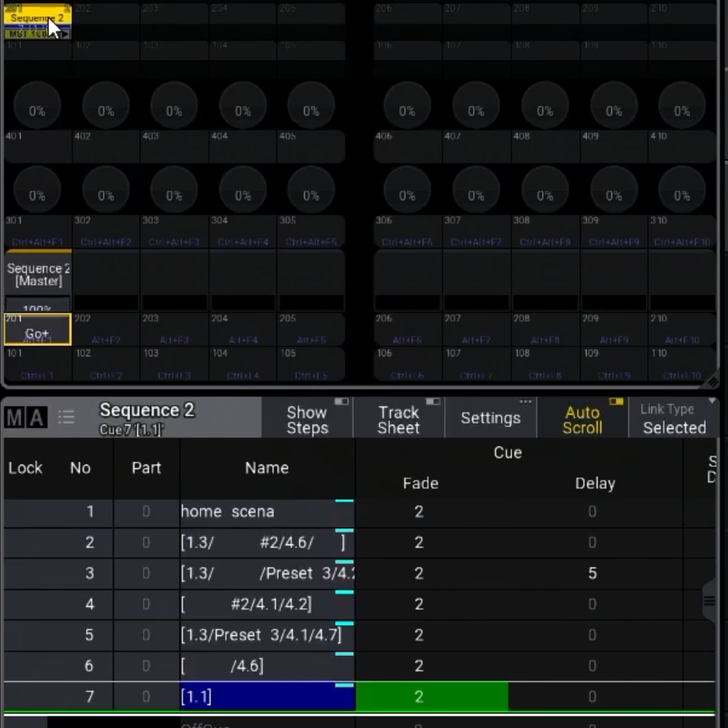Image resolution: width=728 pixels, height=728 pixels.
Task: Disable Auto Scroll in title bar
Action: [x=581, y=419]
